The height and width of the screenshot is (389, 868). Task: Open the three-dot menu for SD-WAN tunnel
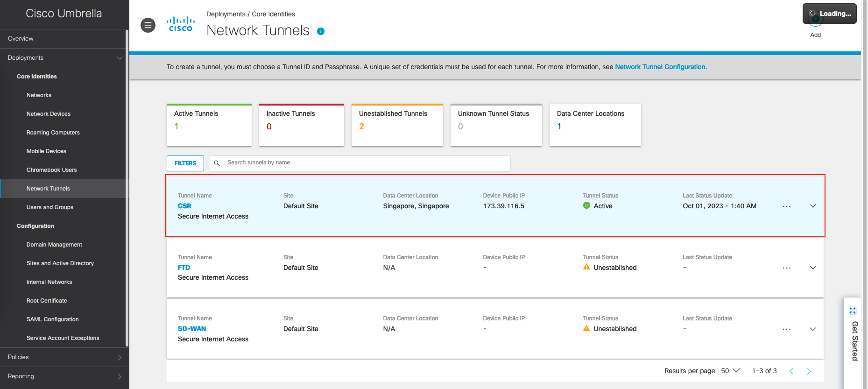pyautogui.click(x=787, y=329)
